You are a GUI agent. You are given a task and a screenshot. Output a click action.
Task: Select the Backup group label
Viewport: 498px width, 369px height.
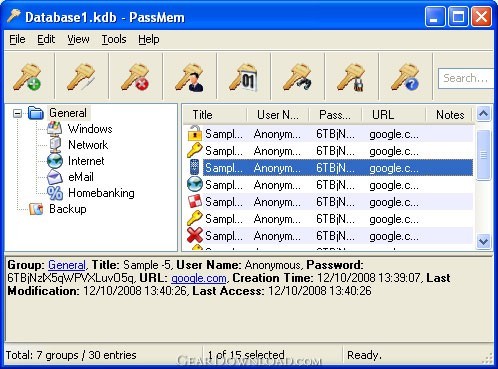pos(68,209)
